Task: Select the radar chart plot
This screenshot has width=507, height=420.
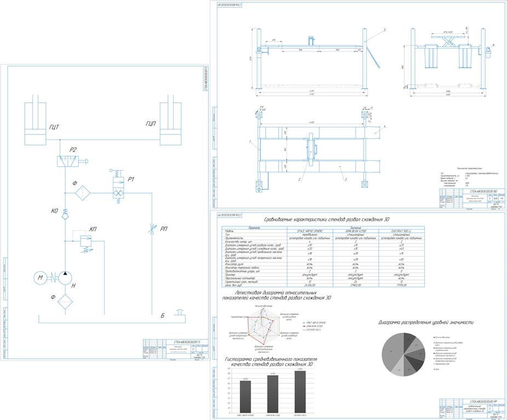Action: [263, 326]
